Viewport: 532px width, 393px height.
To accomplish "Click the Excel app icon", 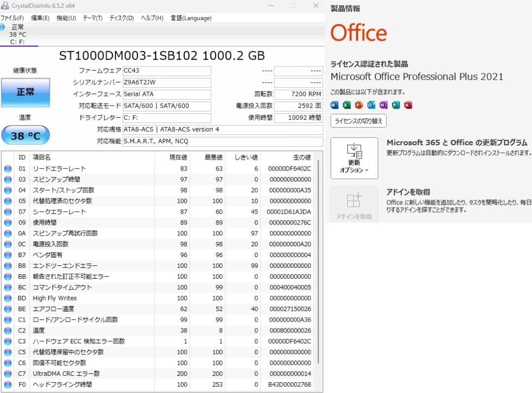I will (x=346, y=105).
